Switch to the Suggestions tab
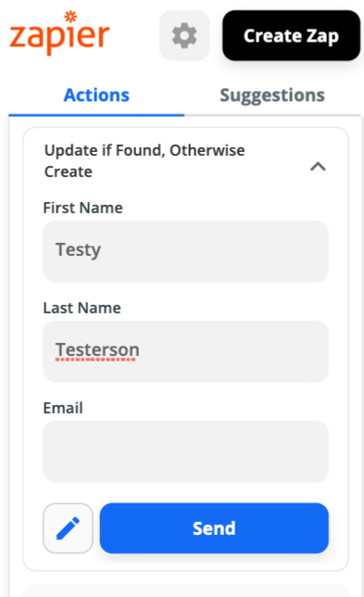The width and height of the screenshot is (364, 597). click(272, 95)
